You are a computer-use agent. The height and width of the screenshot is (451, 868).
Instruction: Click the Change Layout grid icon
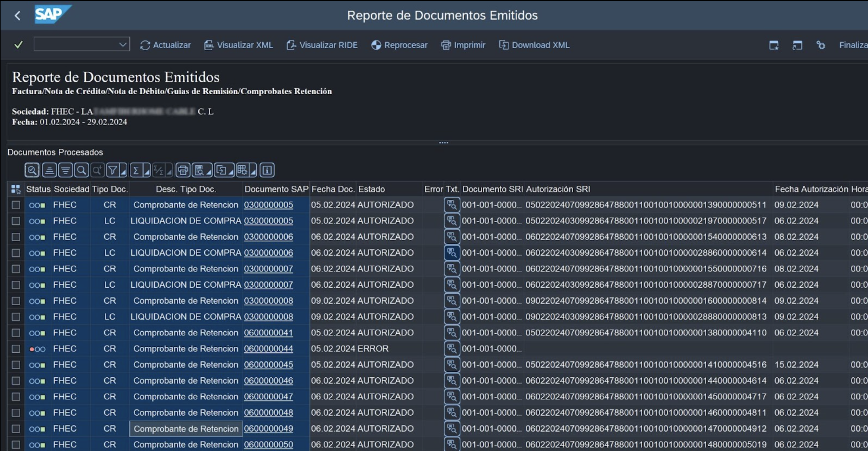pos(242,170)
